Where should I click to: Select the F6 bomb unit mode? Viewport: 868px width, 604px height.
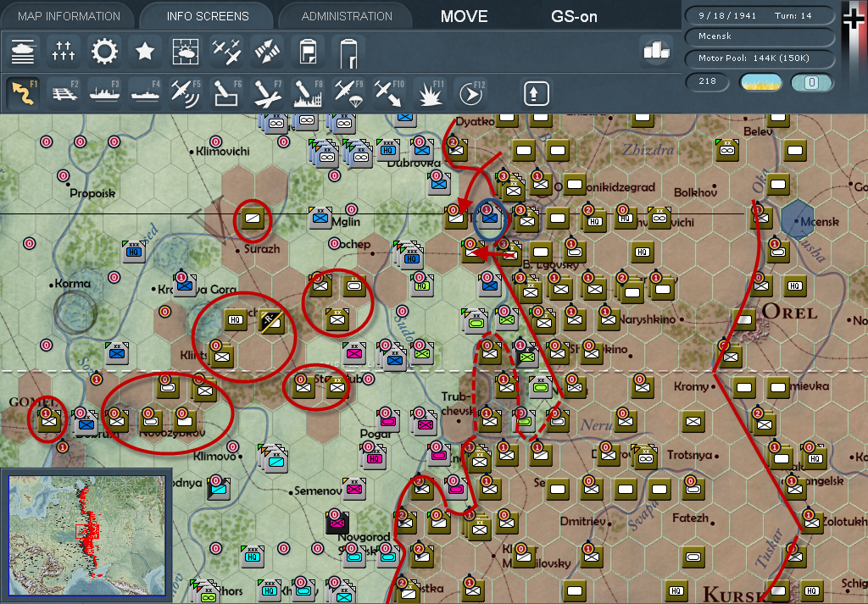tap(226, 91)
